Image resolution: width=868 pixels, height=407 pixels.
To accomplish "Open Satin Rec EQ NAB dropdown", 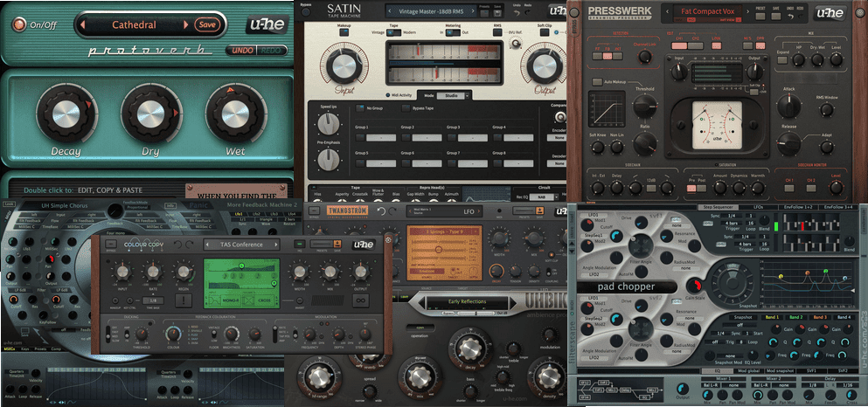I will tap(545, 197).
